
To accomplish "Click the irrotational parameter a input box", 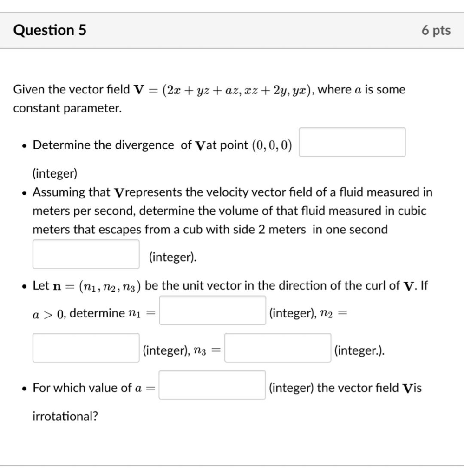I will [x=211, y=386].
